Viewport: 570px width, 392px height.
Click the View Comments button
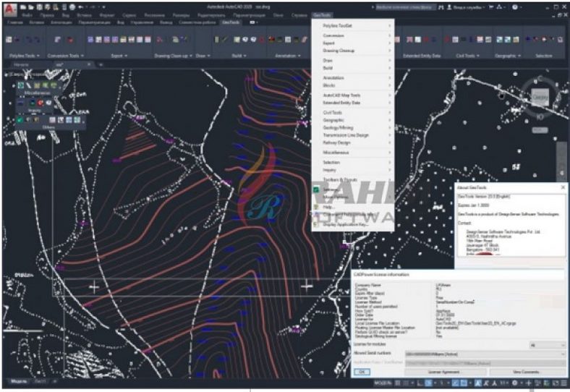526,372
